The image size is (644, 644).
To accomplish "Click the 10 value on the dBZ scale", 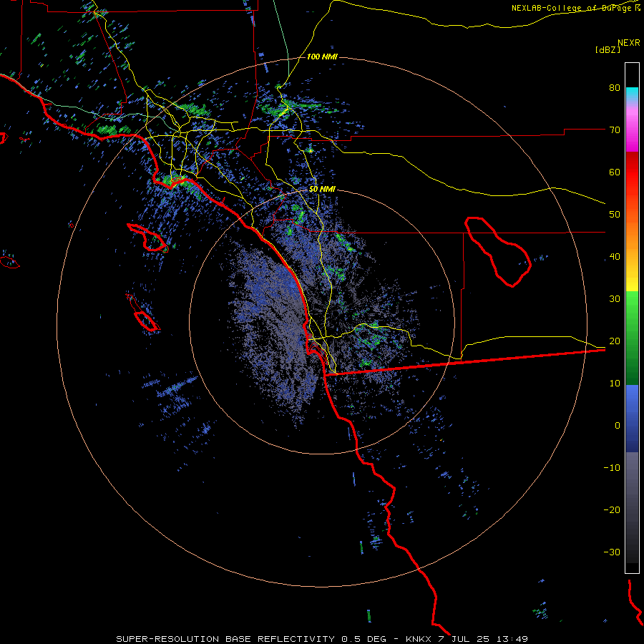I will [615, 384].
